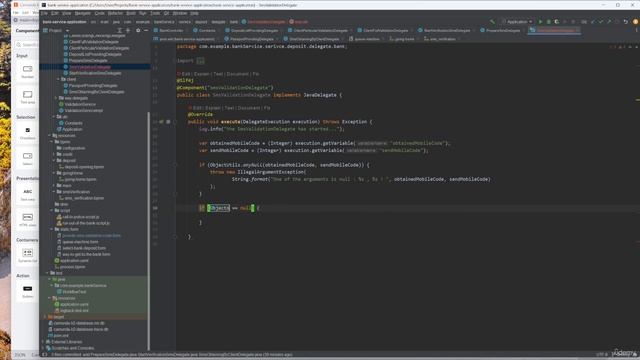This screenshot has height=360, width=640.
Task: Open application.yaml under main resources
Action: tap(74, 260)
